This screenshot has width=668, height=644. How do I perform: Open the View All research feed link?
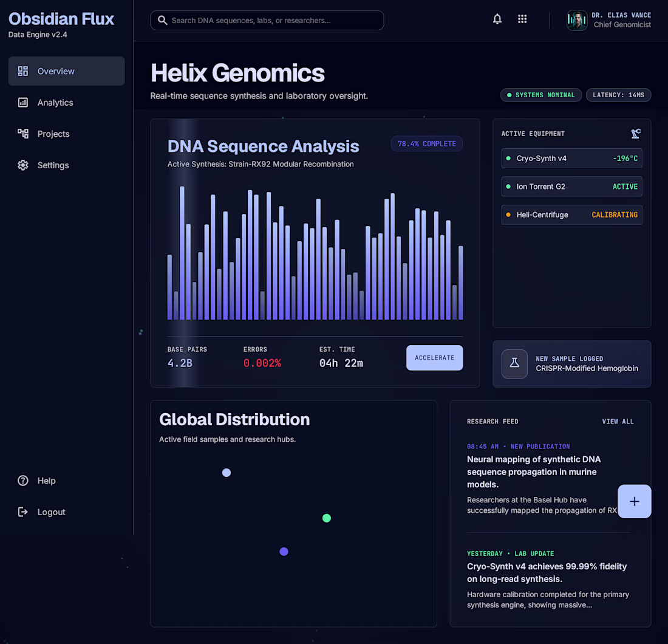click(618, 422)
